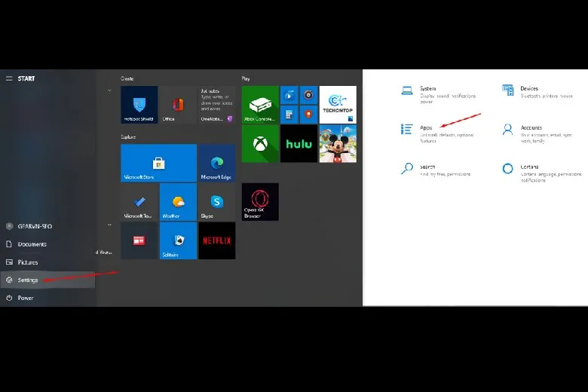Open Devices in the Settings window
588x392 pixels.
coord(537,92)
